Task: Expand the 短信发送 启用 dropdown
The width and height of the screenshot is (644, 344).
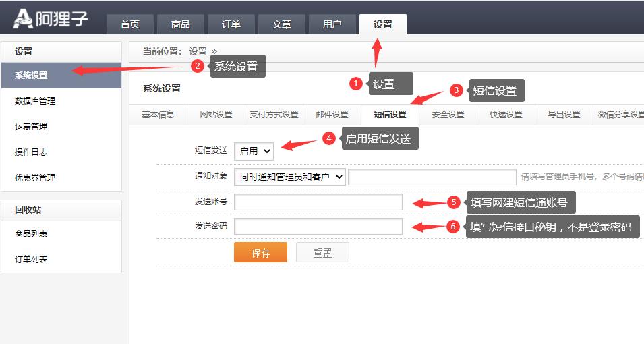Action: click(x=254, y=152)
